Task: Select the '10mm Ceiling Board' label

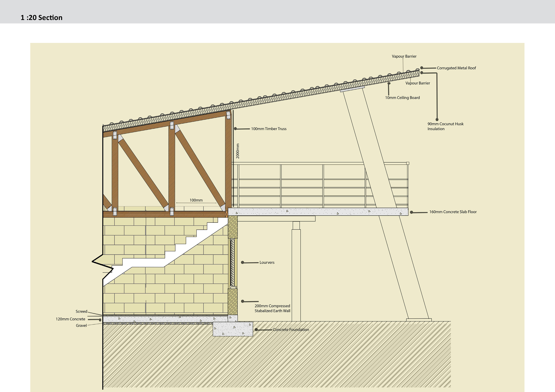Action: 403,98
